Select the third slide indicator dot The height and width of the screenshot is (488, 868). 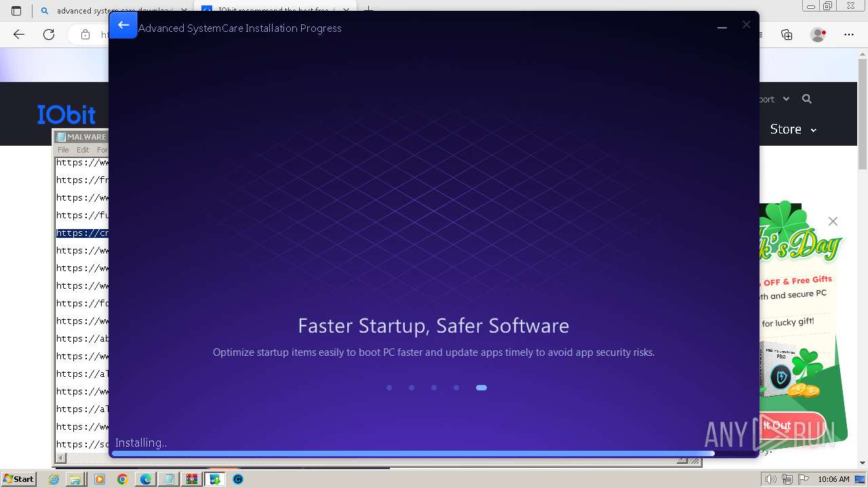[x=434, y=388]
